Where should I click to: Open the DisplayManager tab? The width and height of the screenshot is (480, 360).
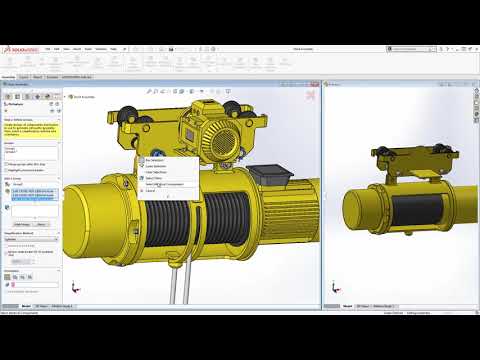[47, 97]
